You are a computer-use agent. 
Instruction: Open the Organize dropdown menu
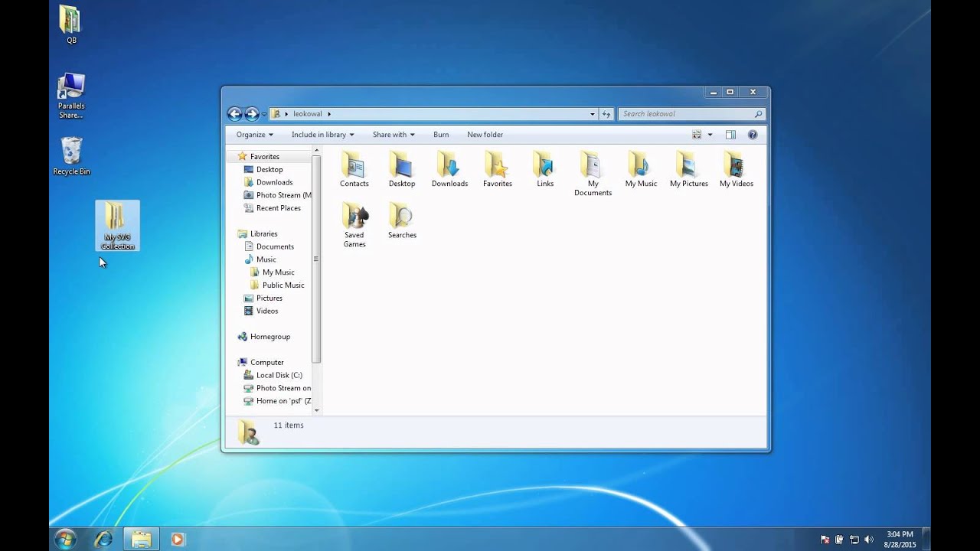[254, 135]
